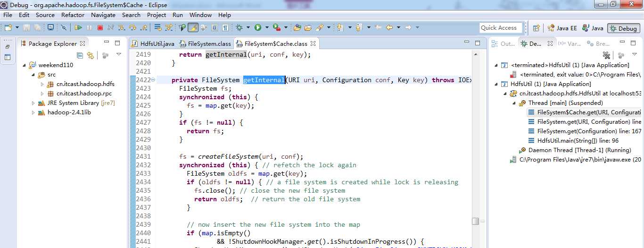Click Step Over icon
This screenshot has width=644, height=248.
[132, 28]
